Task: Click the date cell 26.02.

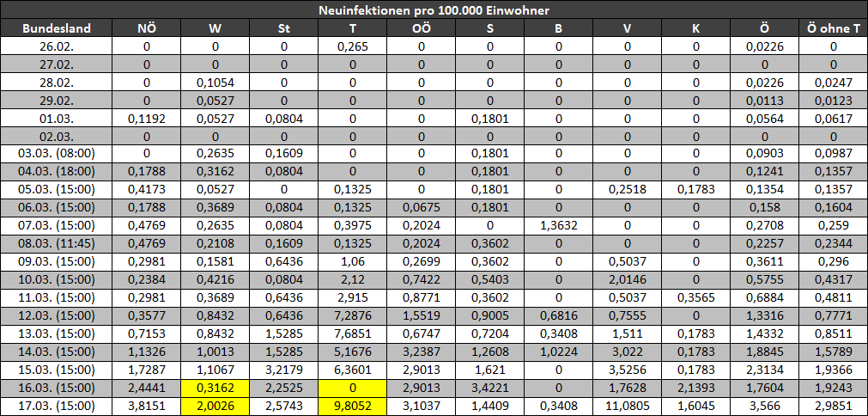Action: pos(57,46)
